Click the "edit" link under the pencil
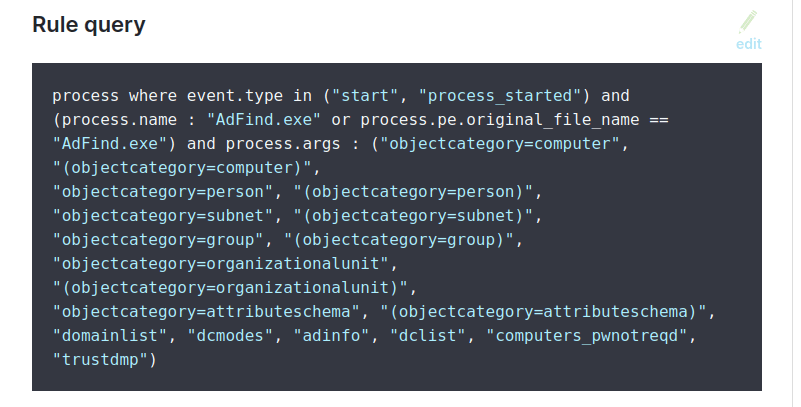The width and height of the screenshot is (801, 407). [x=748, y=44]
